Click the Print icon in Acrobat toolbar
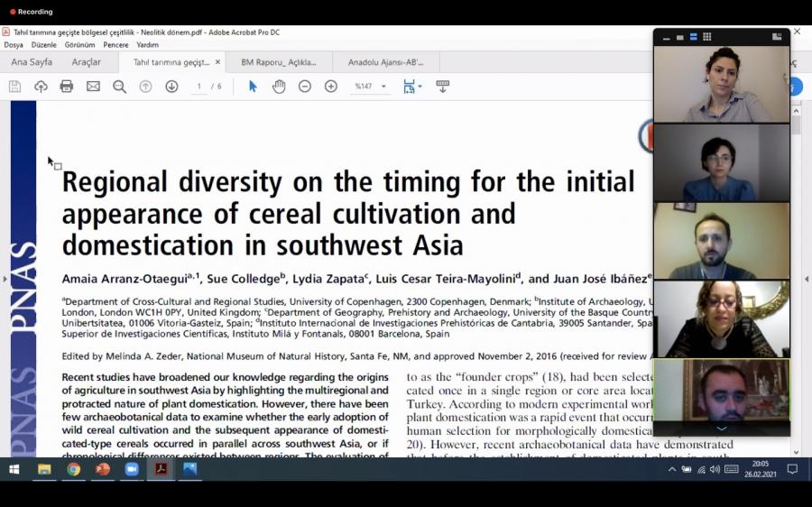Image resolution: width=812 pixels, height=507 pixels. pyautogui.click(x=67, y=87)
